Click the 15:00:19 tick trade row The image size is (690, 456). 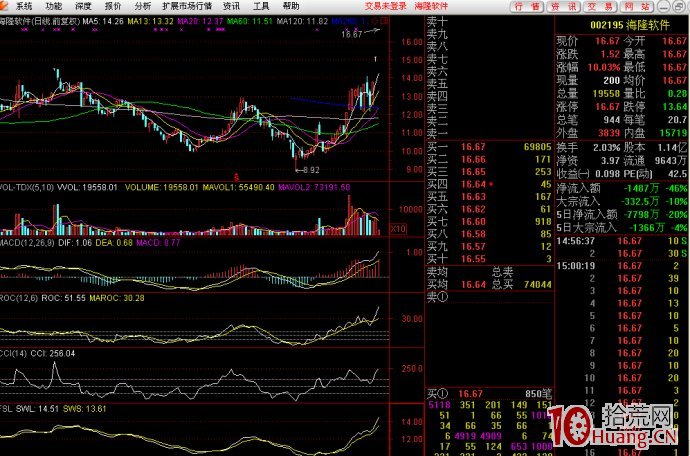pyautogui.click(x=622, y=266)
